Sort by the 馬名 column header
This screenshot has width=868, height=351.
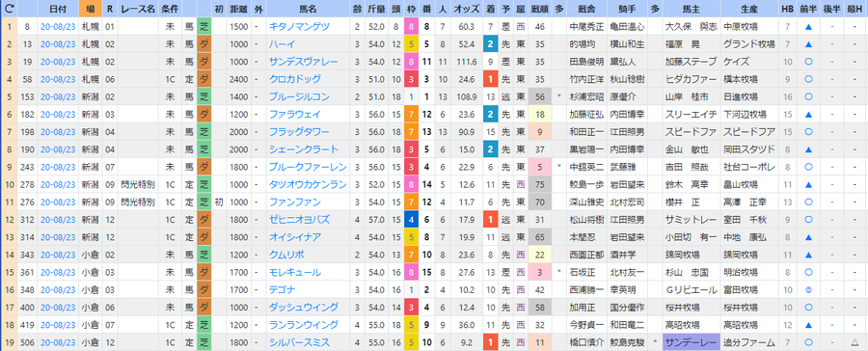[308, 9]
